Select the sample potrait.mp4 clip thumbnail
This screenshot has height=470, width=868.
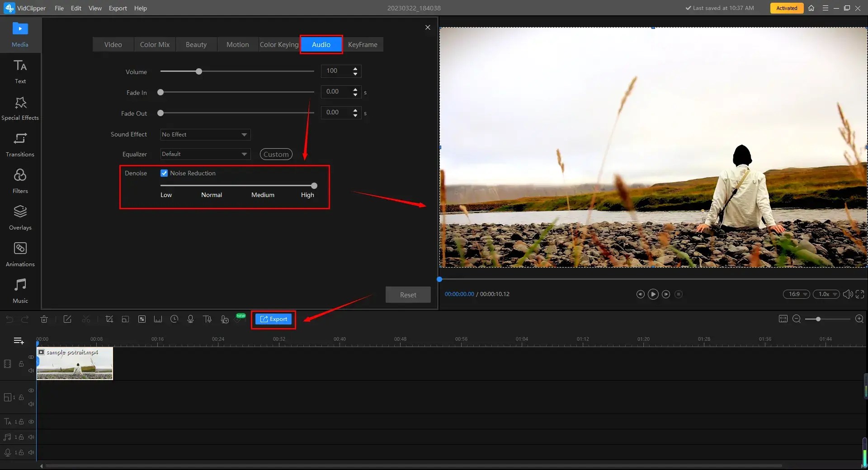(75, 364)
